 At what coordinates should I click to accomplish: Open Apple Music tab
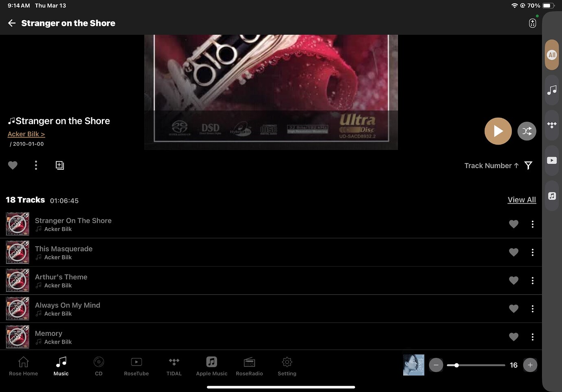point(212,366)
